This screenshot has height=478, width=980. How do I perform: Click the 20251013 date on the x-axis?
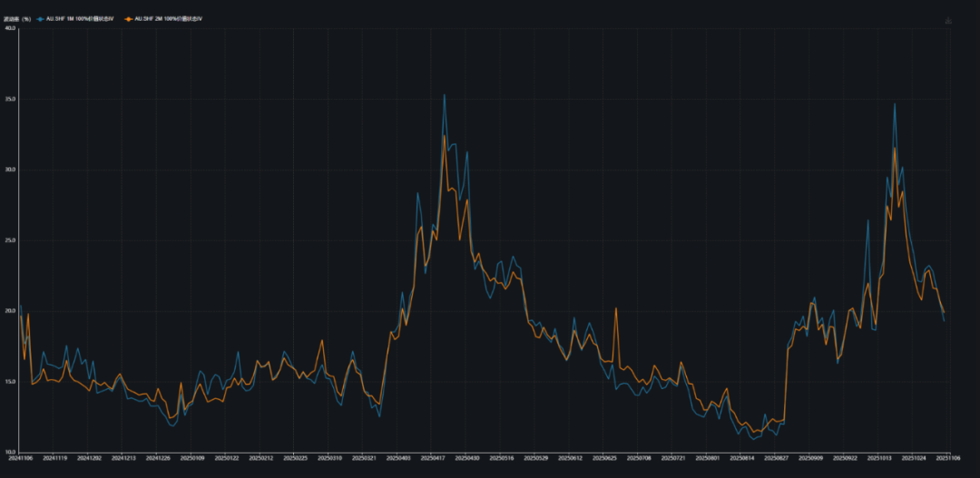pos(880,459)
